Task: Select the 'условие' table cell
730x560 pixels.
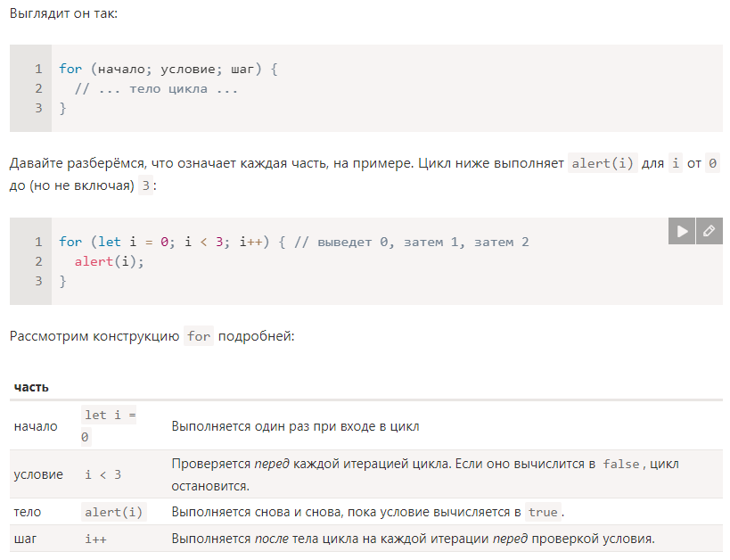Action: (x=38, y=474)
